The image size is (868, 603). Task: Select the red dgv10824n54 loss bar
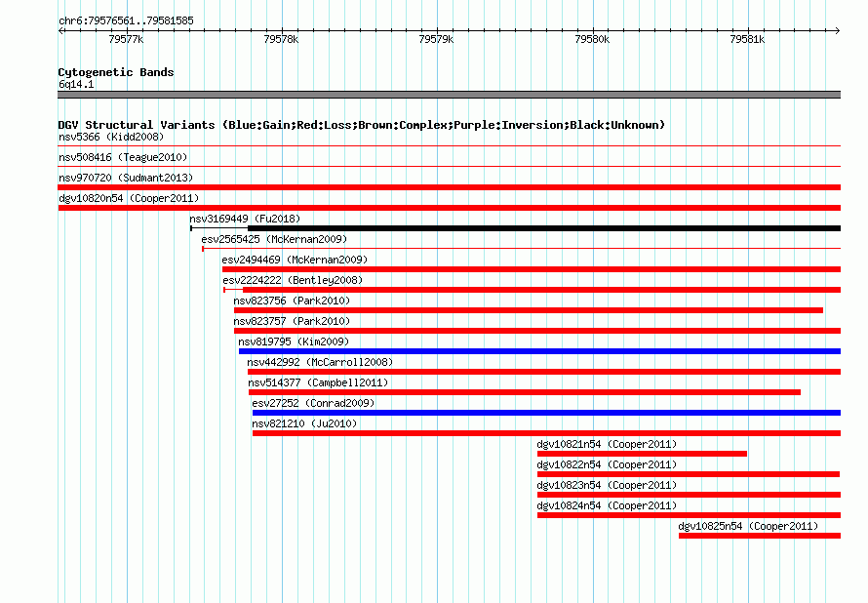(690, 515)
